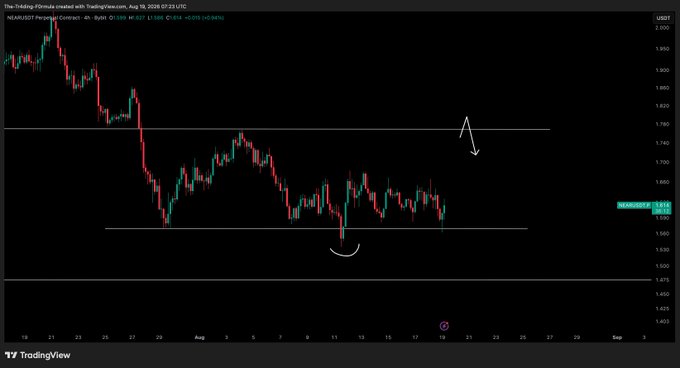Click the 13 date label on the time axis
This screenshot has height=368, width=680.
[x=361, y=337]
